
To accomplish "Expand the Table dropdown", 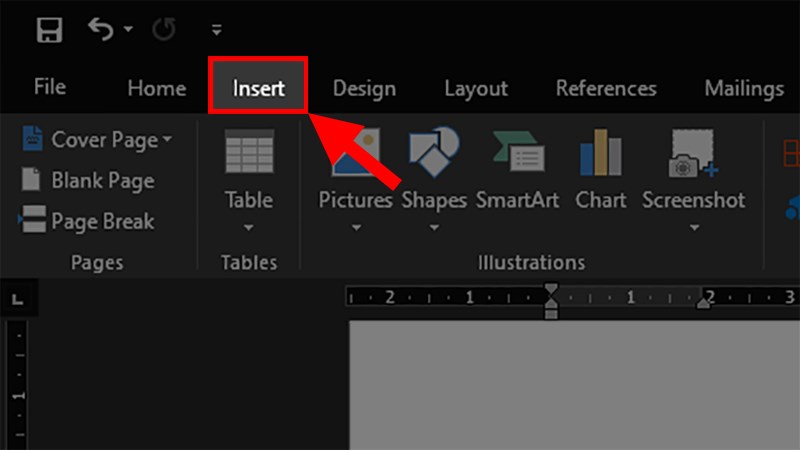I will pos(249,227).
